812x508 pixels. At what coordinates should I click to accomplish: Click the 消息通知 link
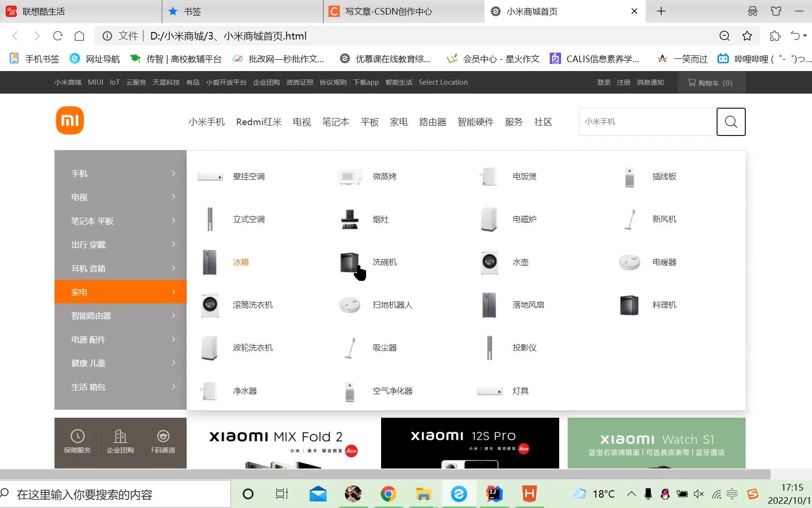point(650,82)
